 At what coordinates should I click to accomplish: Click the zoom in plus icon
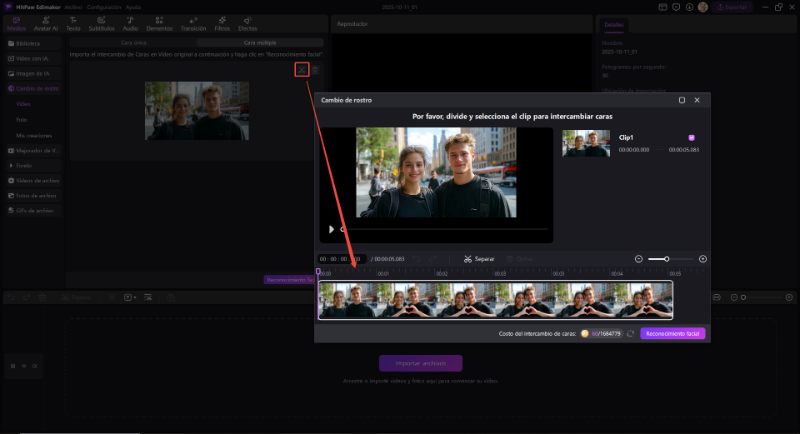click(703, 259)
